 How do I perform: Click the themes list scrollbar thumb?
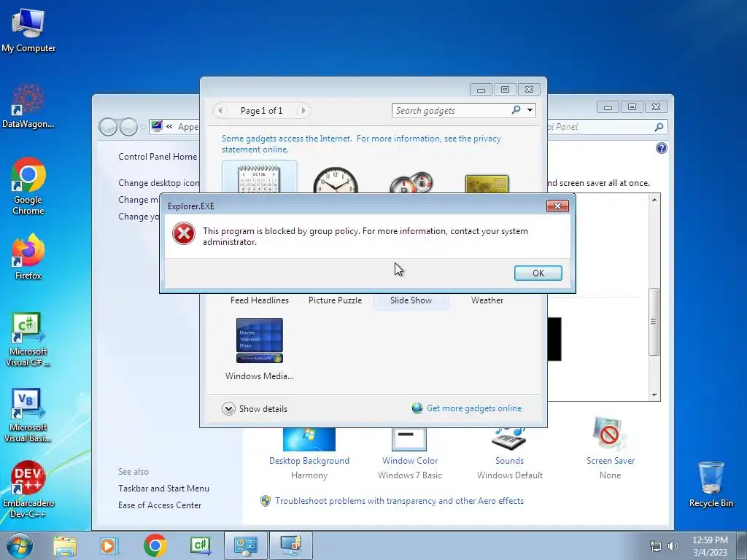point(654,322)
